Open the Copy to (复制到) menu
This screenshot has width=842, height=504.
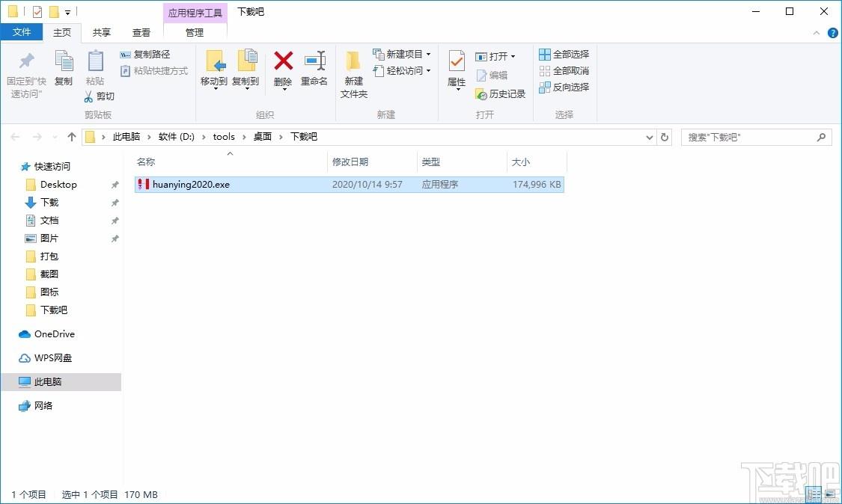[245, 70]
